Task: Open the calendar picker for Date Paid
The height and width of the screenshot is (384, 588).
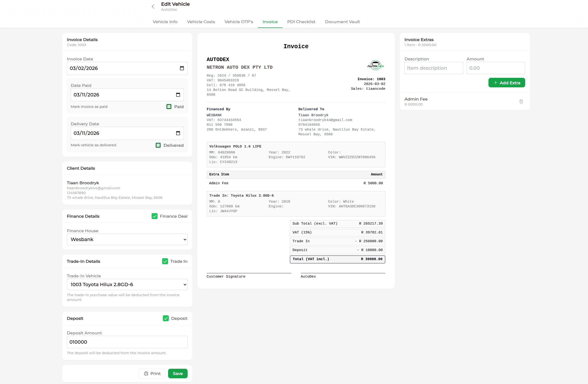Action: 178,95
